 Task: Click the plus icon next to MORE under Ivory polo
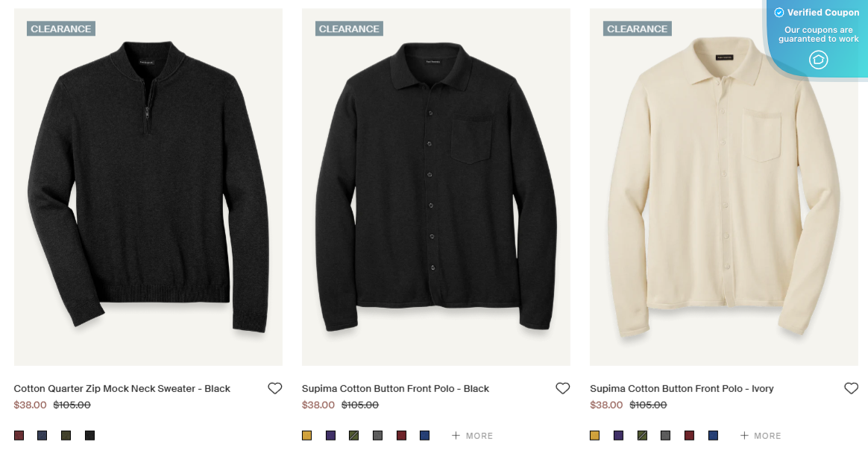pos(745,435)
